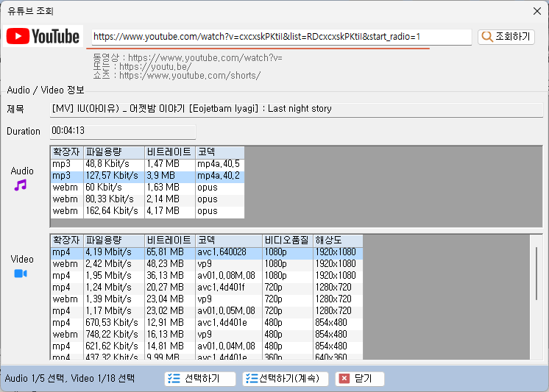Click the 조회하기 search button
Screen dimensions: 549x392
coord(506,37)
